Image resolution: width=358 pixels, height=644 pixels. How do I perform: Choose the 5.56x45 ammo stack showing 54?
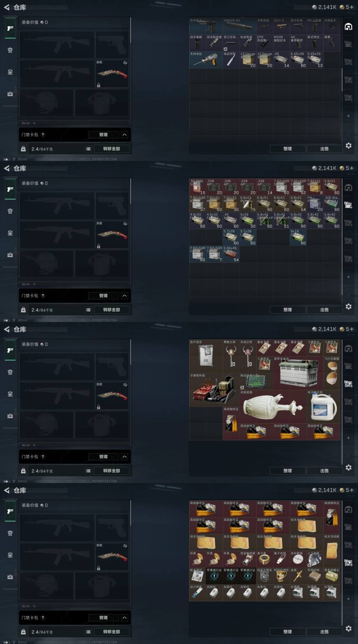pos(231,254)
